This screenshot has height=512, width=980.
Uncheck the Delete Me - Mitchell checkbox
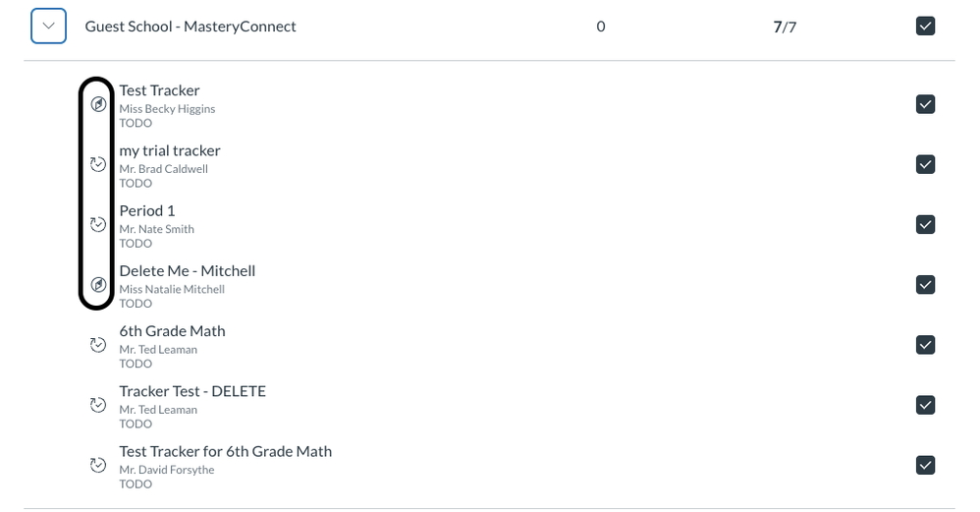tap(925, 285)
